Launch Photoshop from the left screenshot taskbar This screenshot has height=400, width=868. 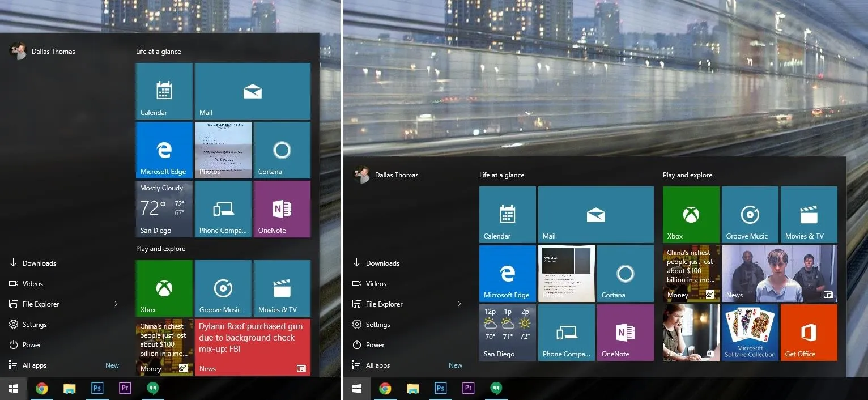tap(97, 389)
